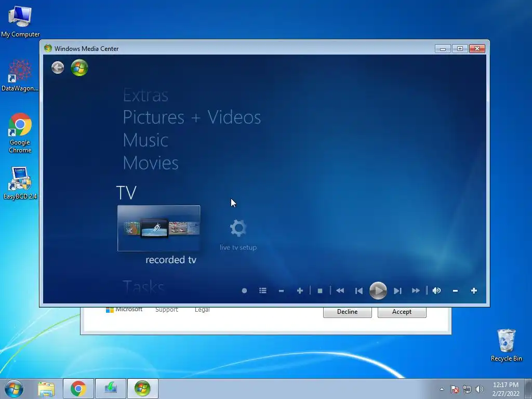Open EasyBCD 2.4 desktop shortcut
The height and width of the screenshot is (399, 532).
(20, 183)
